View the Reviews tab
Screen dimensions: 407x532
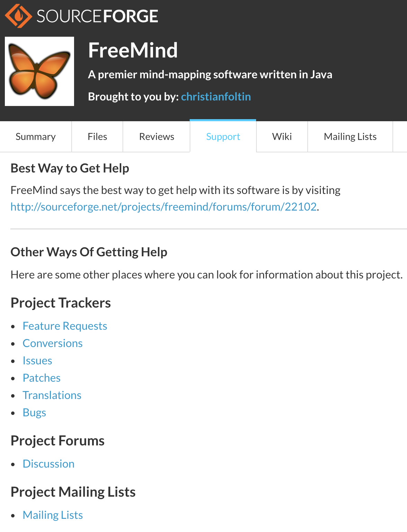click(156, 136)
